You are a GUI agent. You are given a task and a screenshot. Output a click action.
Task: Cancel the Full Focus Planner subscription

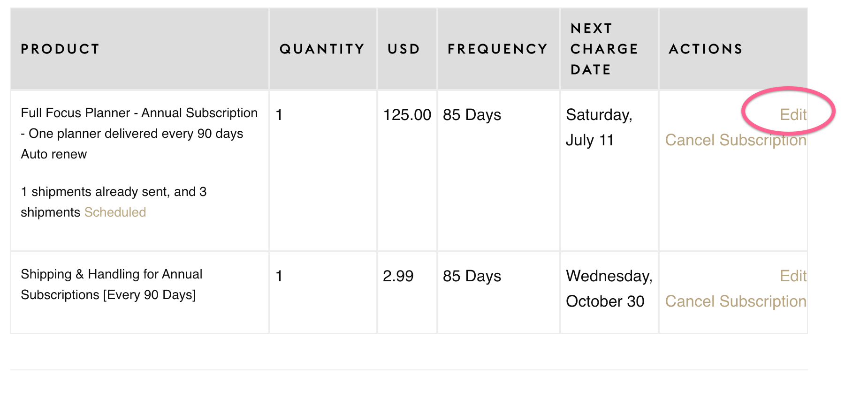(x=735, y=140)
